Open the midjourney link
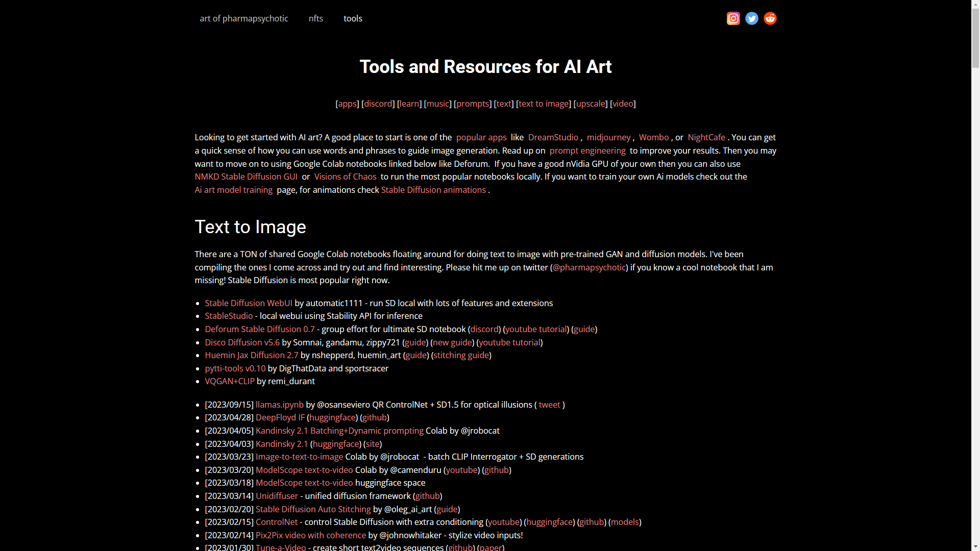Image resolution: width=980 pixels, height=551 pixels. (608, 137)
